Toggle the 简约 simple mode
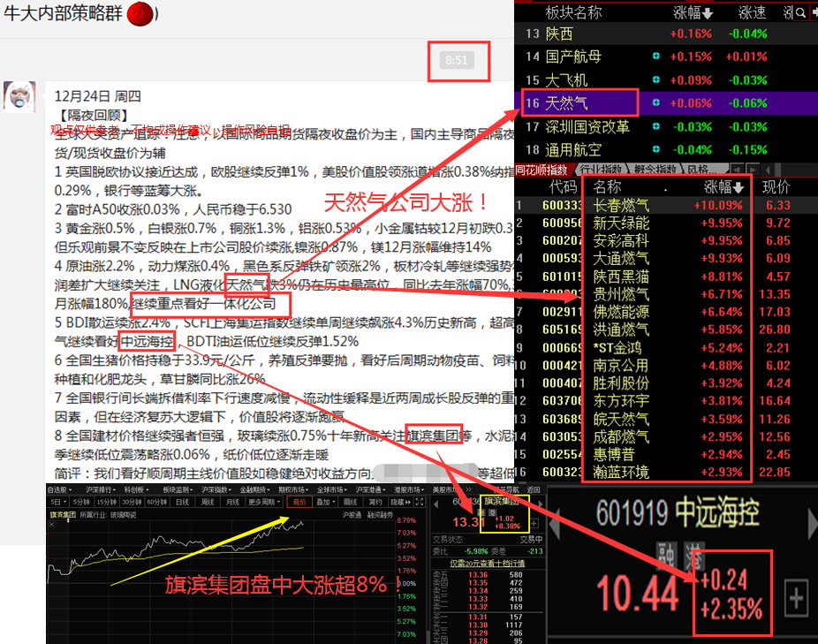This screenshot has width=818, height=644. 375,502
